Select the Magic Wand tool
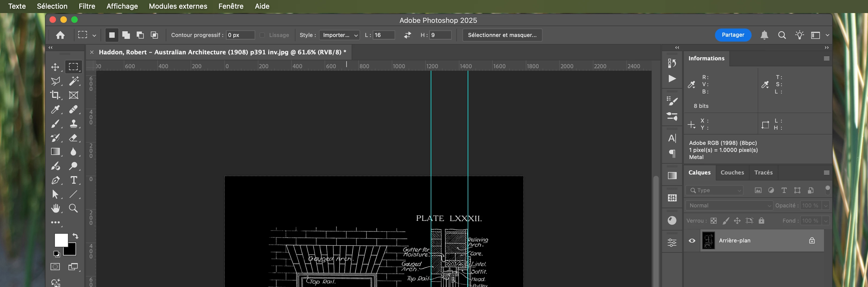 (x=73, y=81)
